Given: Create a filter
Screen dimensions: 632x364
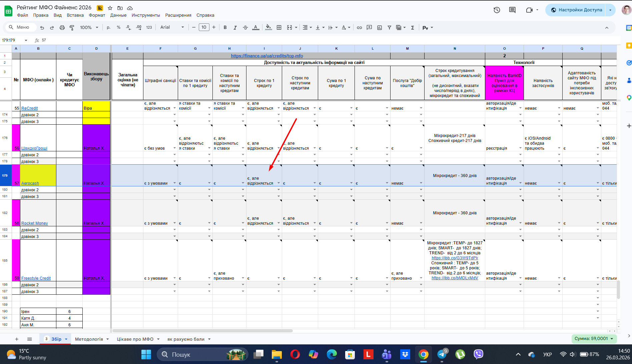Looking at the screenshot, I should point(389,28).
